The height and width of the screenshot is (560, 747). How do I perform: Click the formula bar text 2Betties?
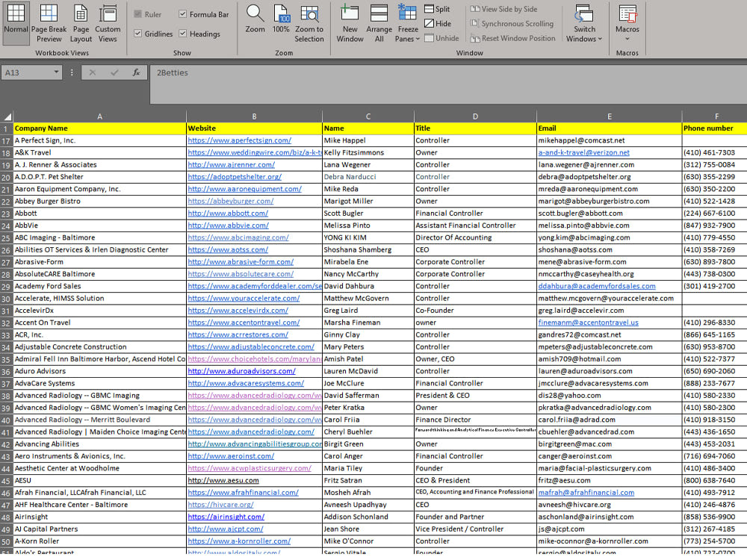[173, 72]
